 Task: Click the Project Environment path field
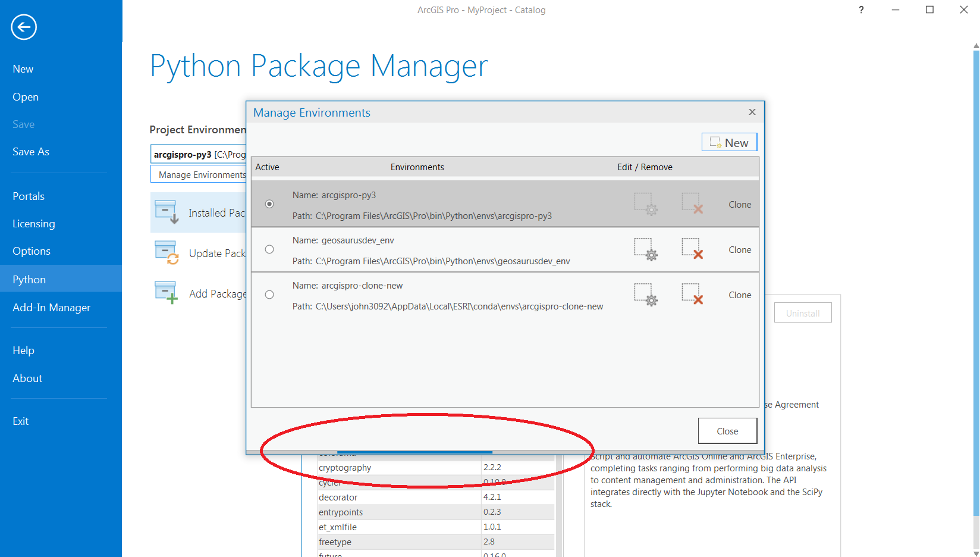pyautogui.click(x=199, y=154)
